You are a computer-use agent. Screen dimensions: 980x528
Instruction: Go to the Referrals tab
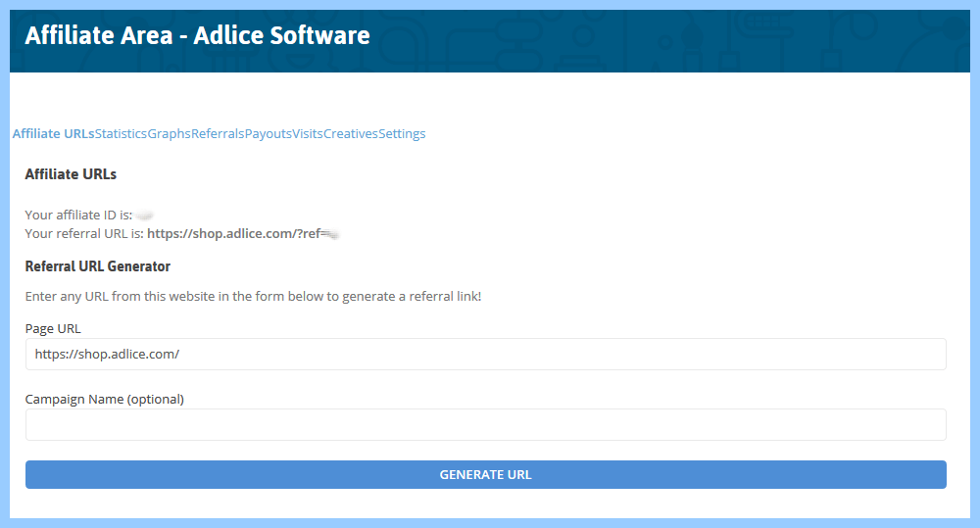tap(218, 134)
